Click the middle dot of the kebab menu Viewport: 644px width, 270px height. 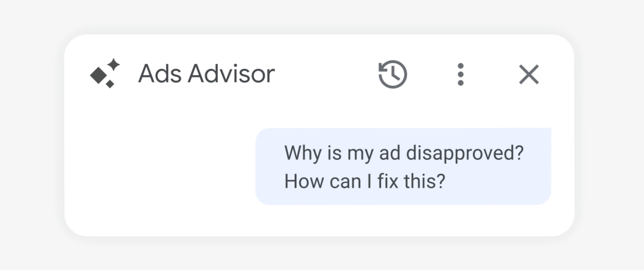(460, 74)
